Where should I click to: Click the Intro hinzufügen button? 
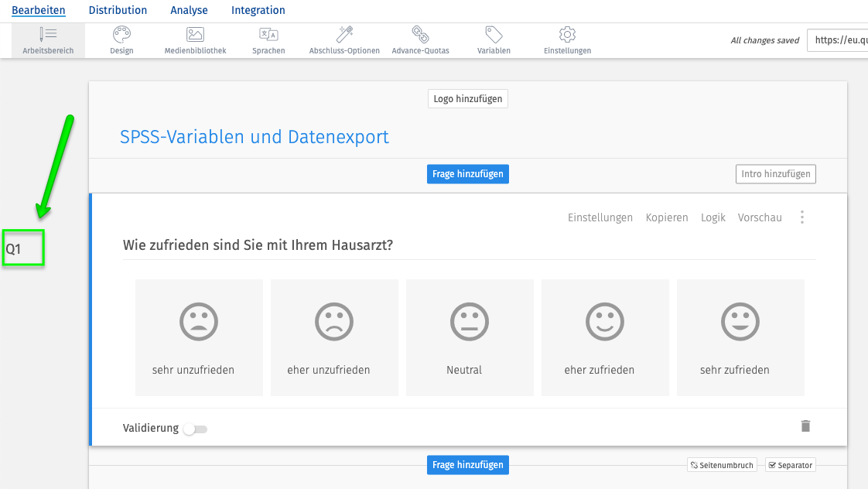[x=776, y=174]
